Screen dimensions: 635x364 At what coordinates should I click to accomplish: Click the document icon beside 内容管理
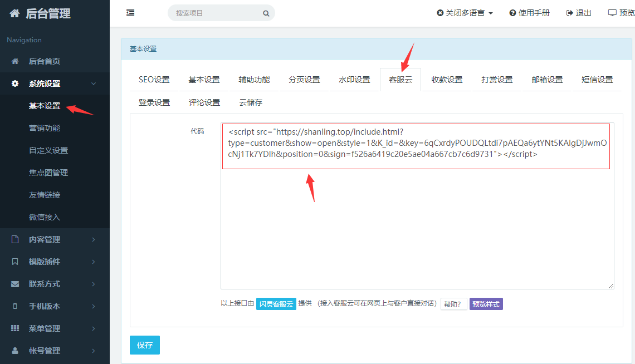pos(15,239)
